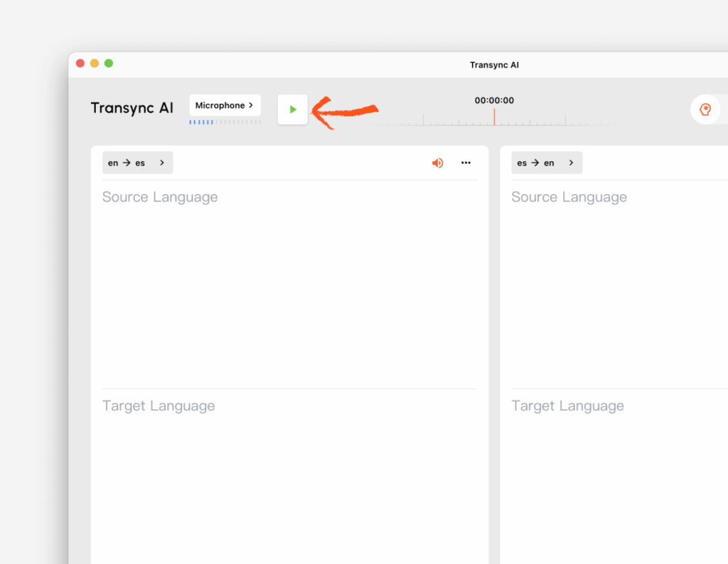
Task: Minimize the window with the yellow button
Action: pyautogui.click(x=95, y=63)
